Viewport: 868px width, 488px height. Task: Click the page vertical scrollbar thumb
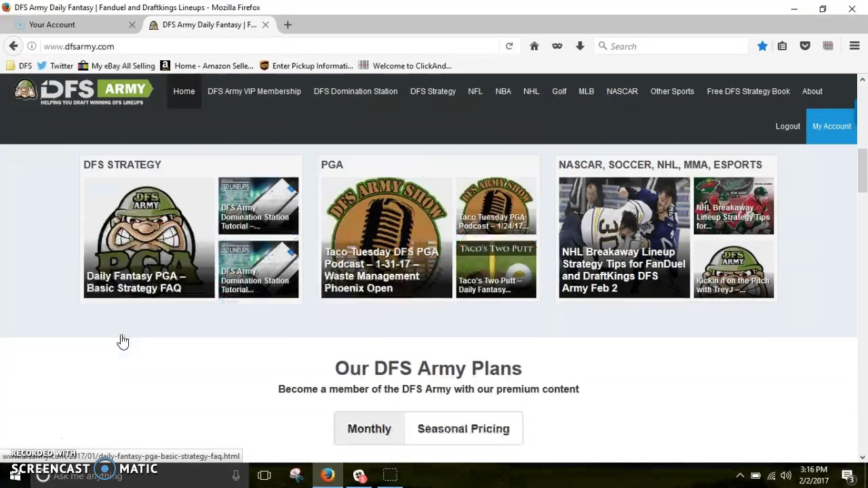coord(863,169)
